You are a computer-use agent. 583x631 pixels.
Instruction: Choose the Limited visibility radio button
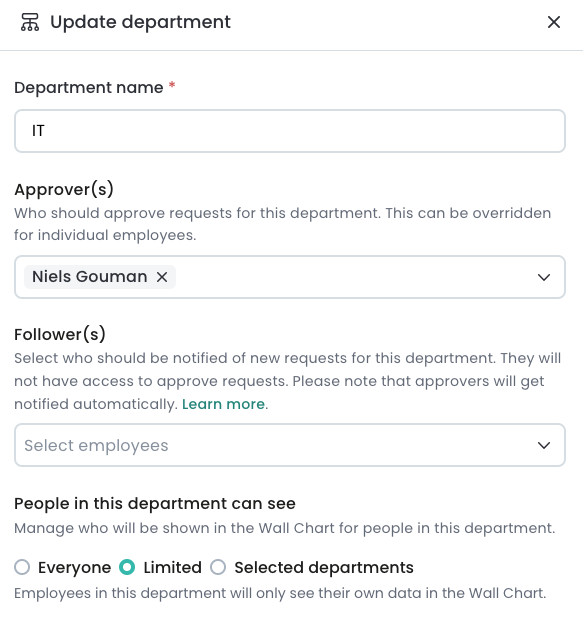(127, 567)
